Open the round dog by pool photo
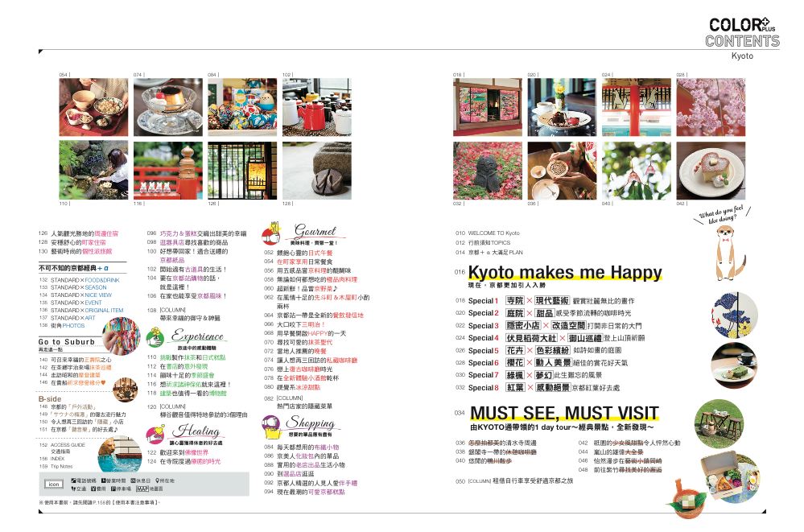 [x=119, y=453]
